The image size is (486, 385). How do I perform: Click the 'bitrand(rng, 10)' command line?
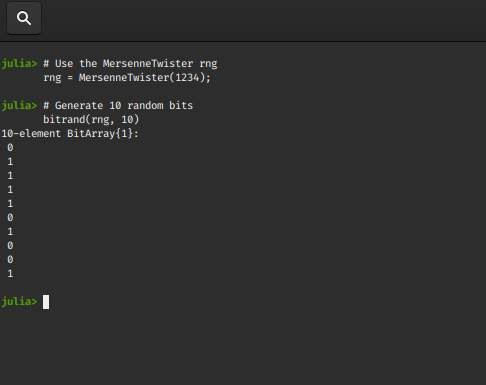tap(91, 119)
